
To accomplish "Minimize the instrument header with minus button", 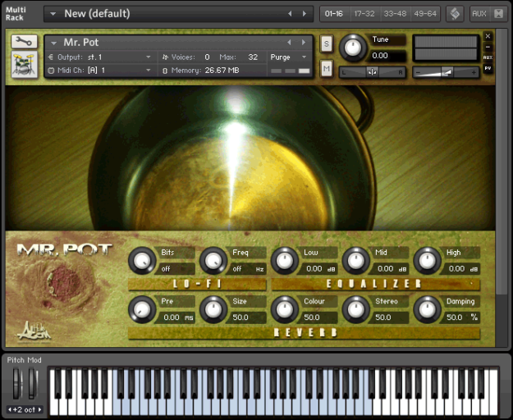I will pos(488,47).
